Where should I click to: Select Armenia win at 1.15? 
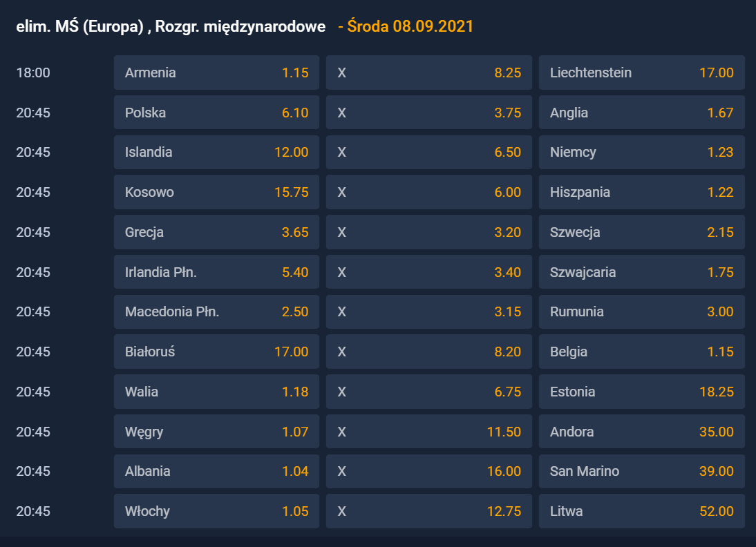(x=216, y=73)
